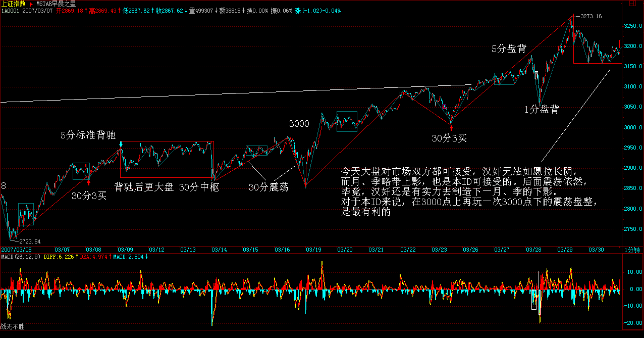The height and width of the screenshot is (338, 644).
Task: Select the 2007/03/05 start date label
Action: coord(16,250)
